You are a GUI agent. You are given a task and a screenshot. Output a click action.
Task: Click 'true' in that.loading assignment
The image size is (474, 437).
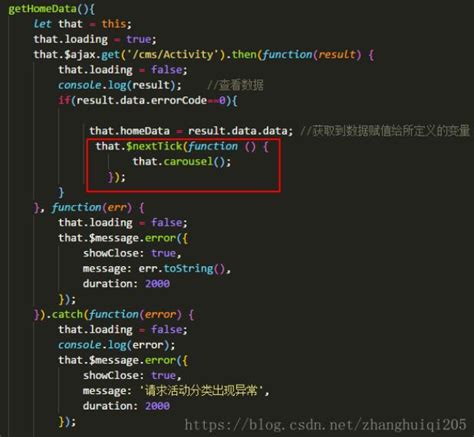[139, 39]
